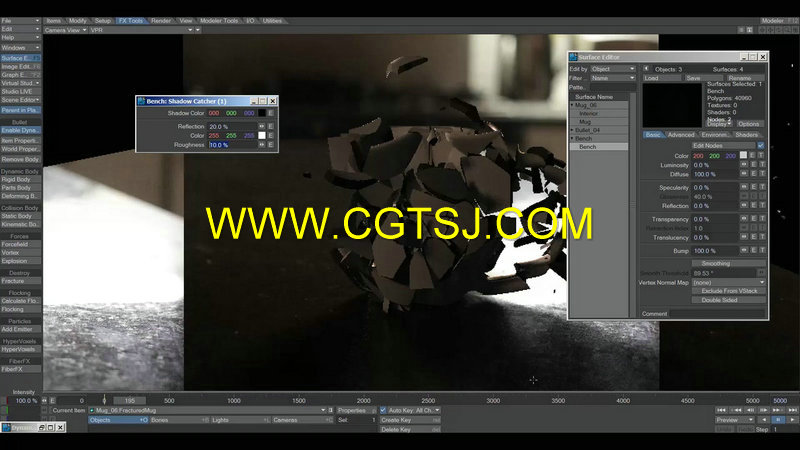This screenshot has width=800, height=450.
Task: Open Modeler Tools menu tab
Action: [x=219, y=21]
